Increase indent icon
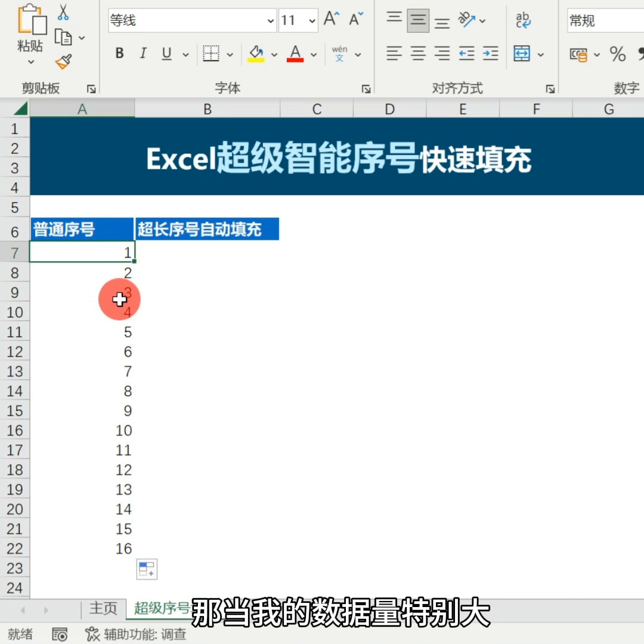 tap(490, 54)
